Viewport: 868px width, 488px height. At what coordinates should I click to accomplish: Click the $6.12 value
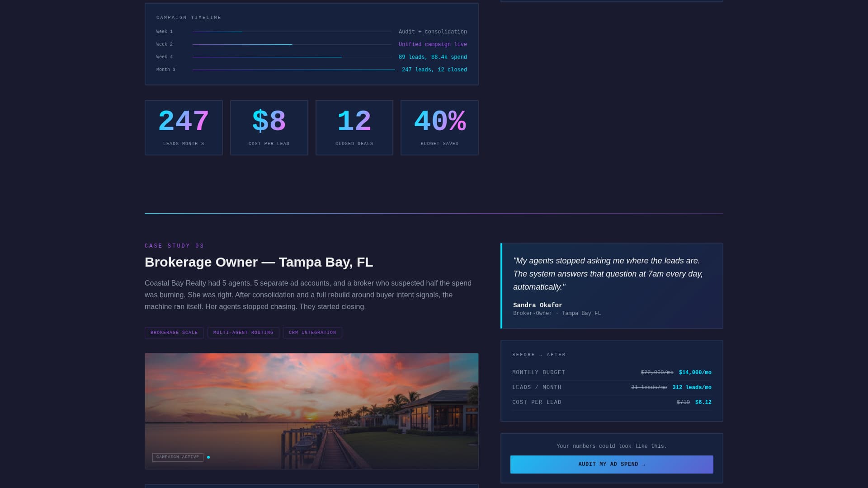(x=703, y=403)
